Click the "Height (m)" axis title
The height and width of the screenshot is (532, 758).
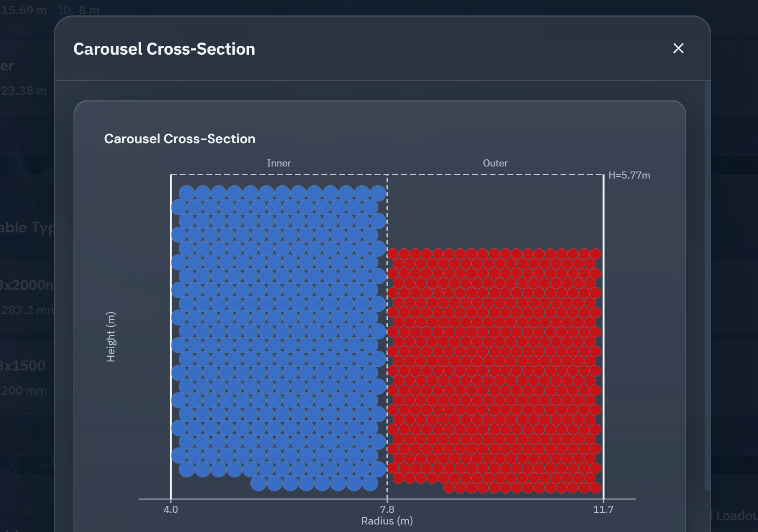pos(111,337)
